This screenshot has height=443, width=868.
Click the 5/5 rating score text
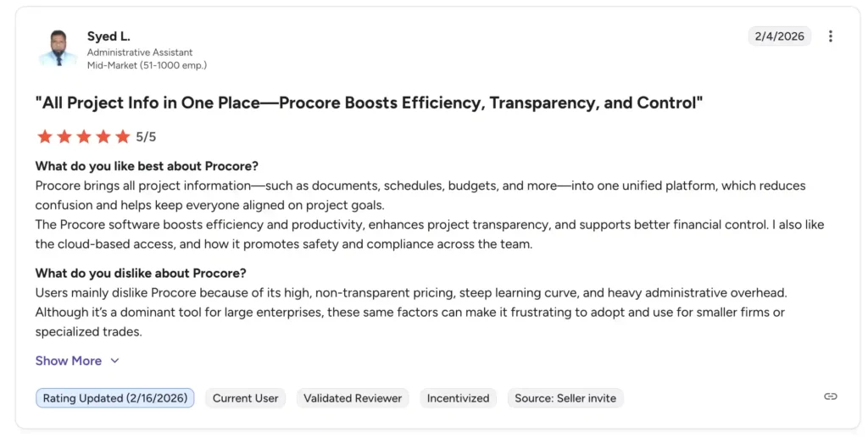pyautogui.click(x=146, y=136)
